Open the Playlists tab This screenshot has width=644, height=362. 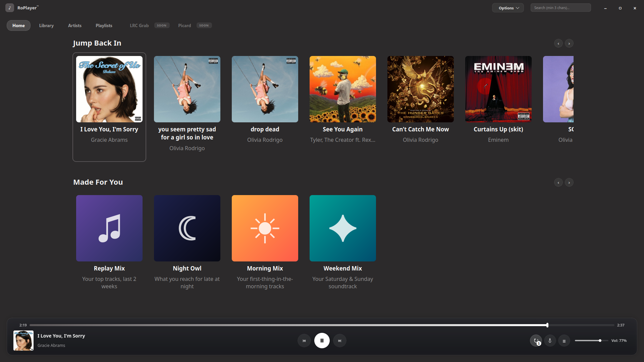tap(104, 25)
